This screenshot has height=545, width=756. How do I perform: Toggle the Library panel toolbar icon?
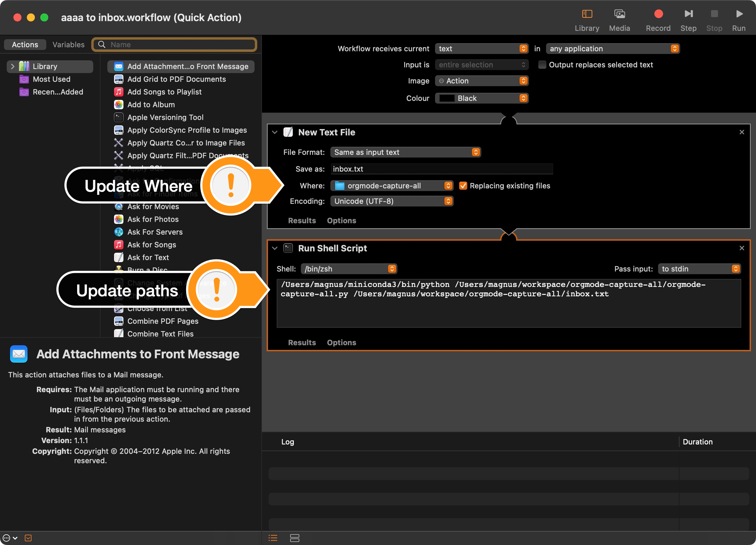(x=587, y=14)
